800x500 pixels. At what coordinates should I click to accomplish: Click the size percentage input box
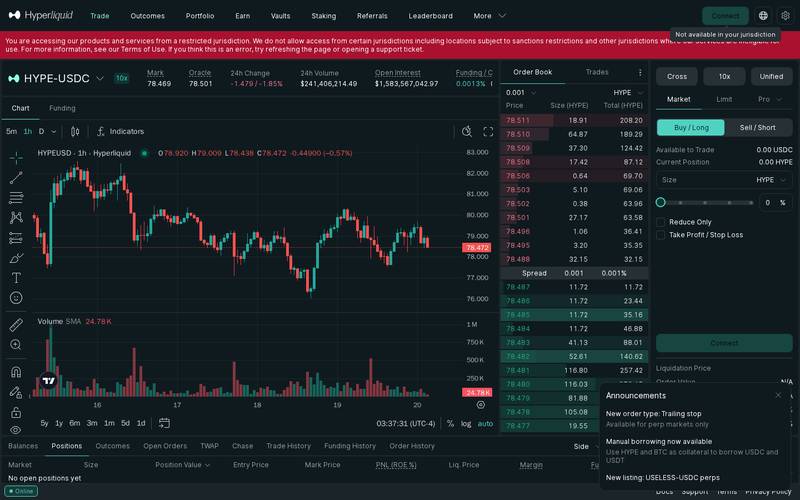point(776,203)
